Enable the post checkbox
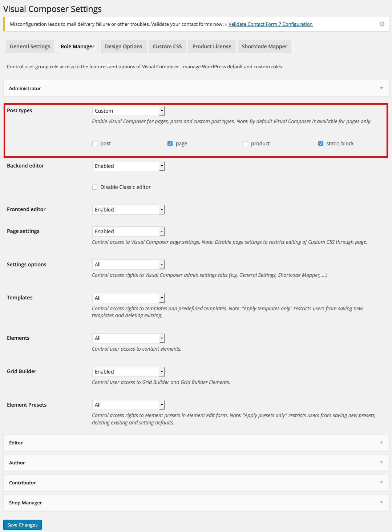 pyautogui.click(x=95, y=144)
